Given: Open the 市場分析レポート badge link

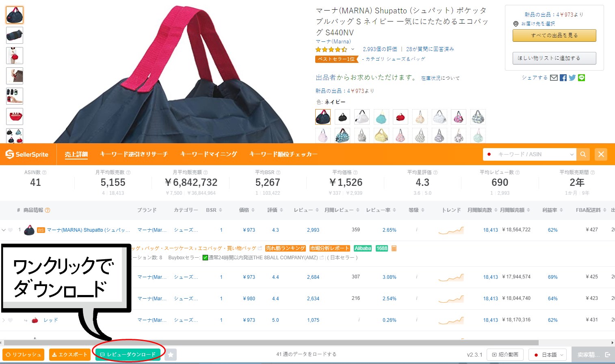Looking at the screenshot, I should pos(329,248).
